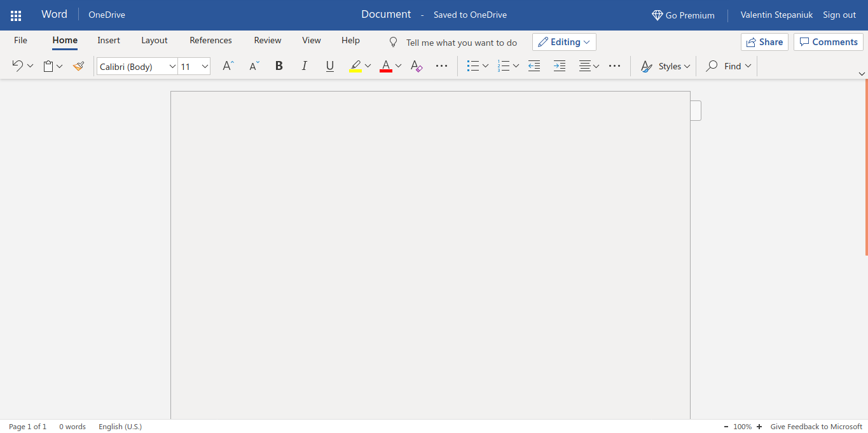Open the Comments pane button

tap(828, 42)
